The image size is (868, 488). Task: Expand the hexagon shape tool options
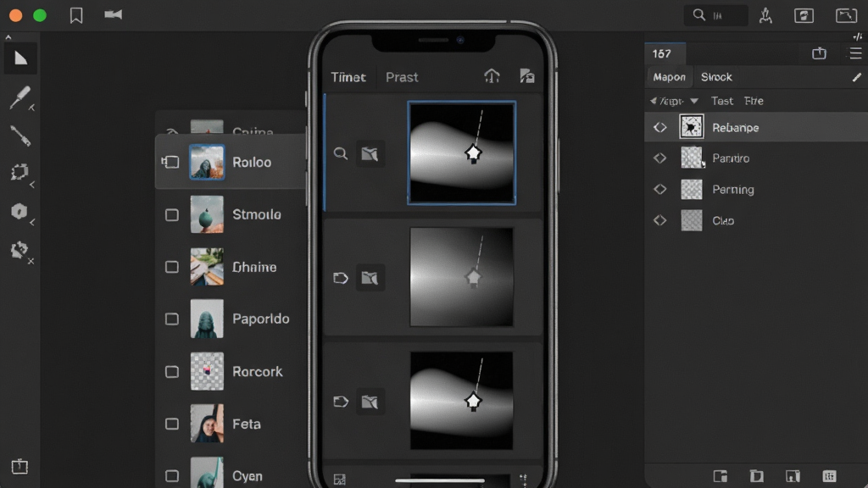[32, 222]
